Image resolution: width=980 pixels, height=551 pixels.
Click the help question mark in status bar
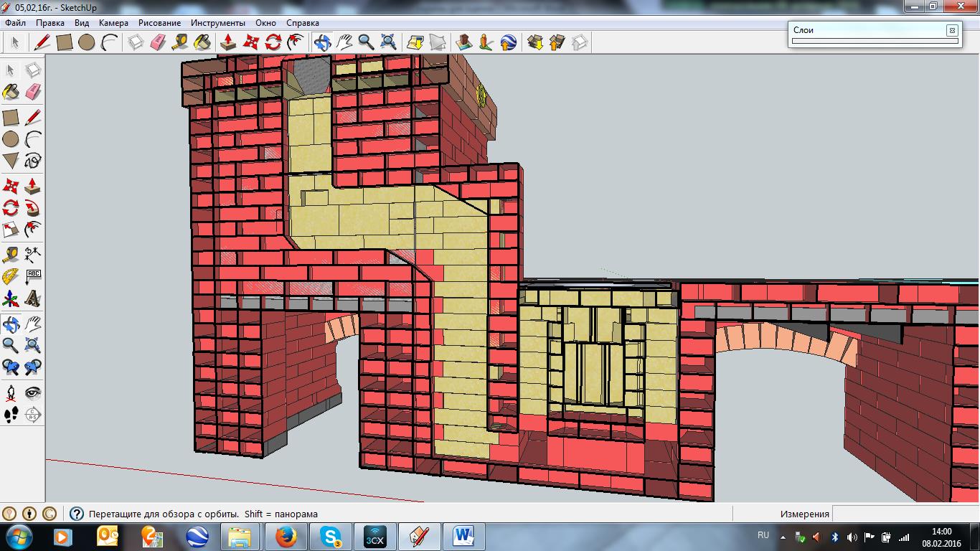pos(76,514)
